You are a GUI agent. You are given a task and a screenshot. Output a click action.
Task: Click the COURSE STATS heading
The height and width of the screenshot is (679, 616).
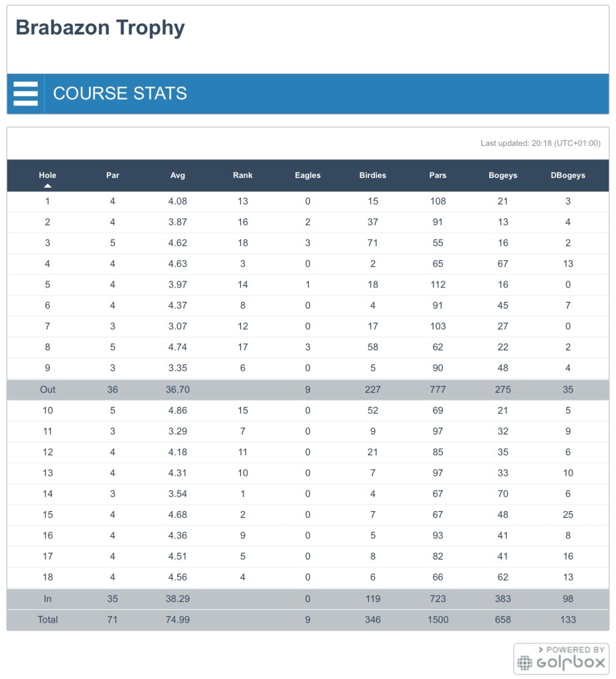[x=120, y=94]
